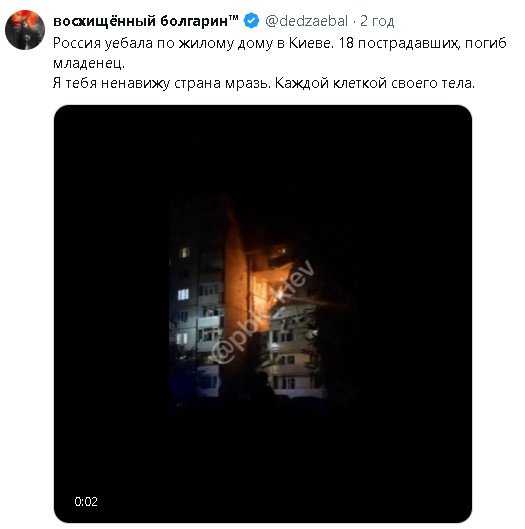The image size is (525, 529).
Task: Click the burning orange wall in the video
Action: coord(236,287)
